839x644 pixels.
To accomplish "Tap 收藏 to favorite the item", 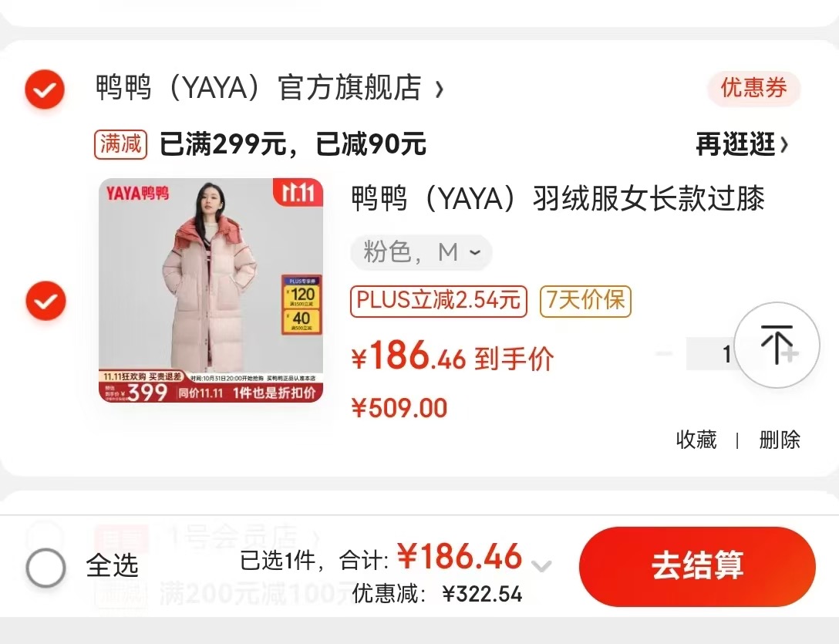I will click(x=696, y=440).
